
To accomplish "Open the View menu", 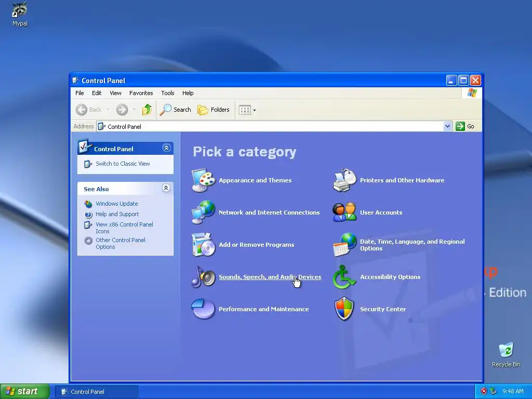I will [115, 93].
